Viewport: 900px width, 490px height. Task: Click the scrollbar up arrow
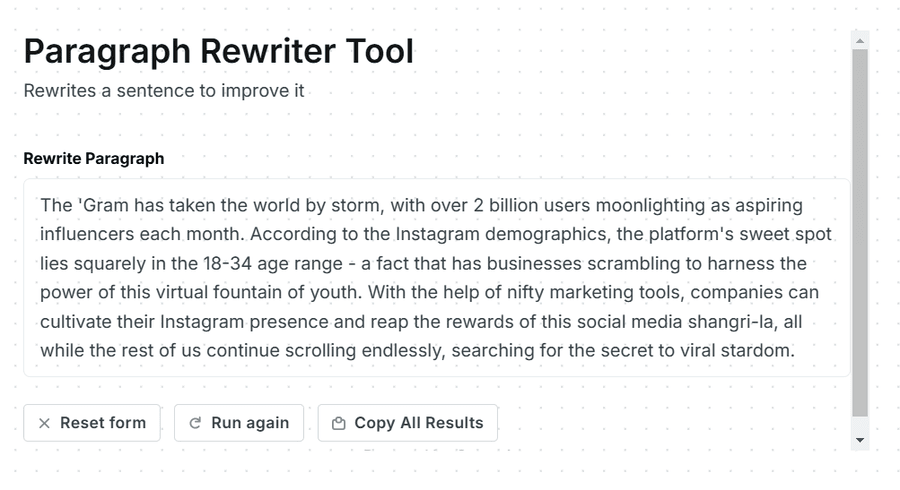coord(860,41)
